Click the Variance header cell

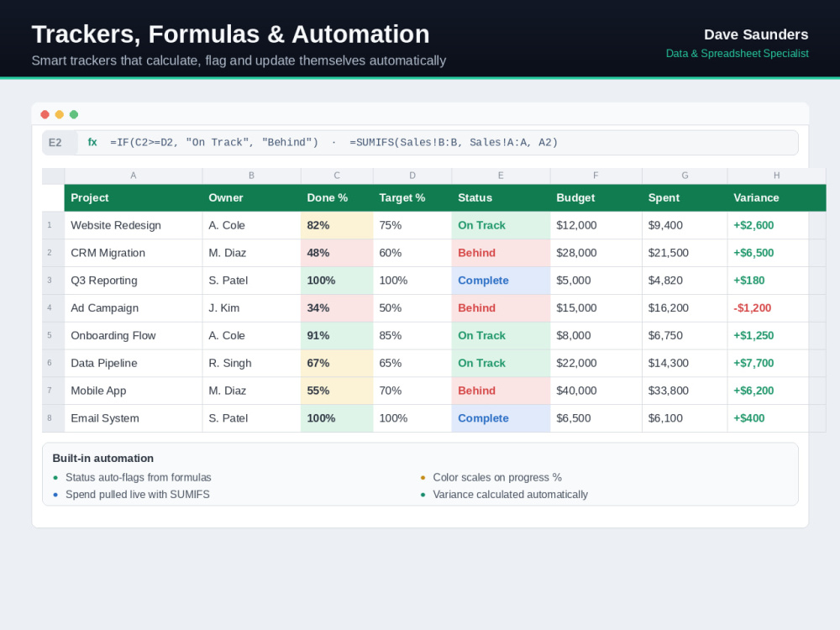coord(777,197)
